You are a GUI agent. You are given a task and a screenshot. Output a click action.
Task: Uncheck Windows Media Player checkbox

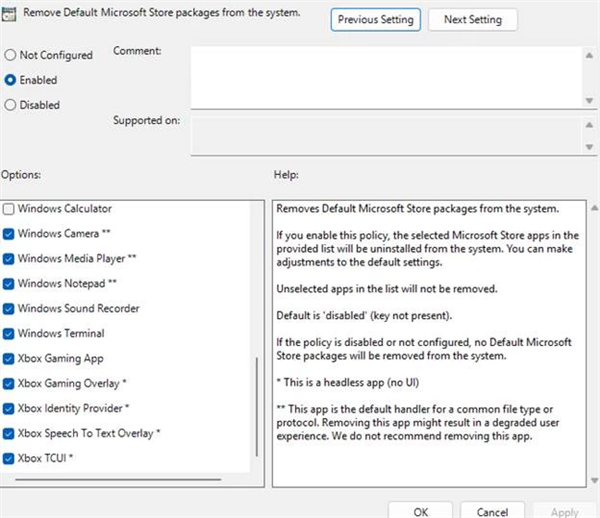pos(9,259)
